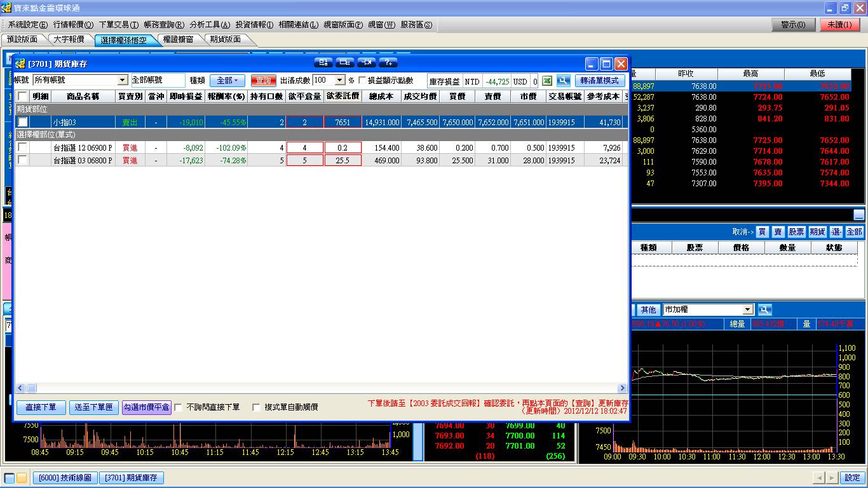This screenshot has height=488, width=868.
Task: Toggle the select-all checkbox in table header
Action: click(x=23, y=97)
